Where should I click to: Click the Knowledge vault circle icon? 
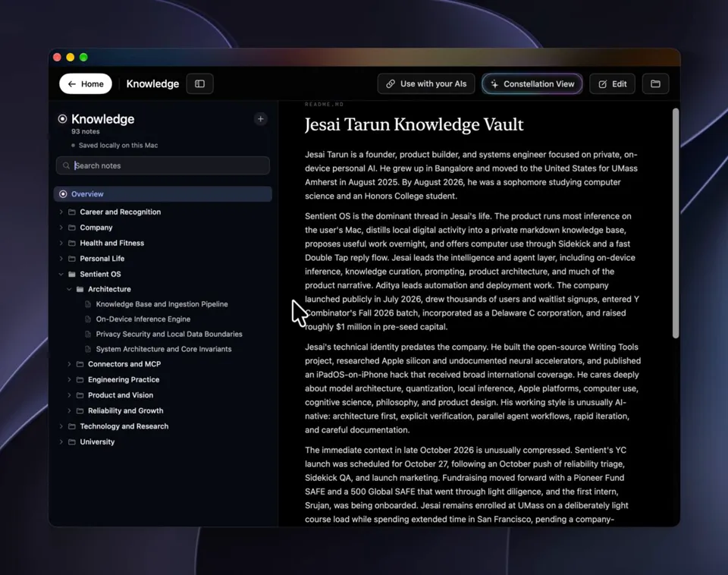point(62,119)
